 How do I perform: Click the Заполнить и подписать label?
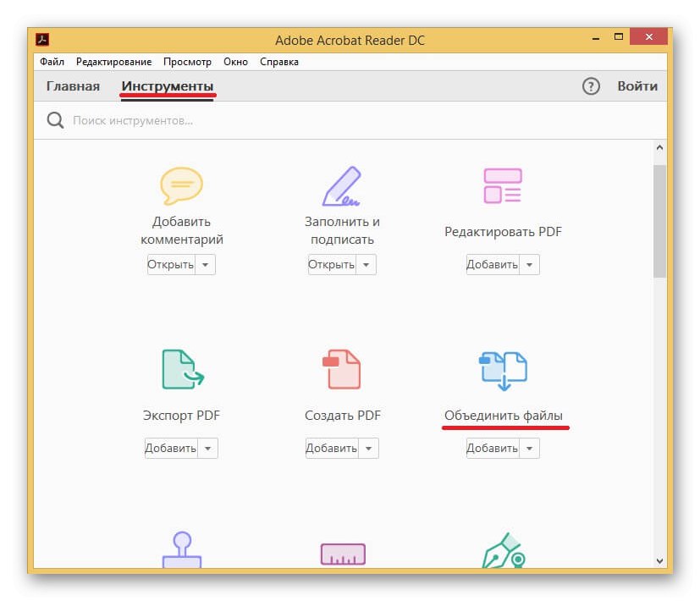point(343,230)
